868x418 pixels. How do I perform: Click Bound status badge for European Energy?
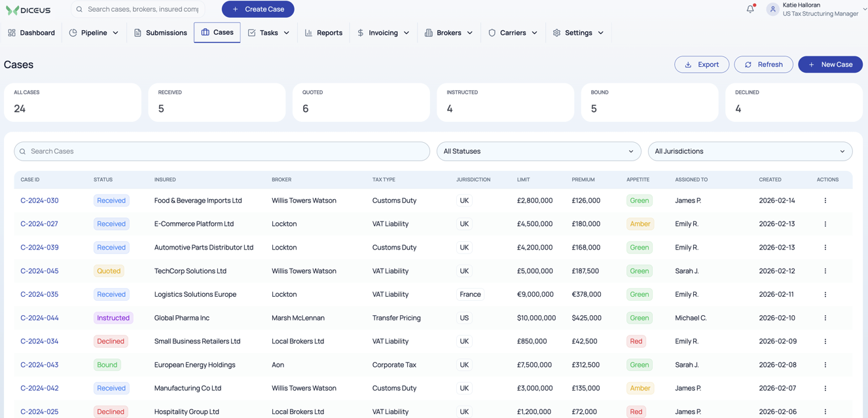tap(107, 365)
